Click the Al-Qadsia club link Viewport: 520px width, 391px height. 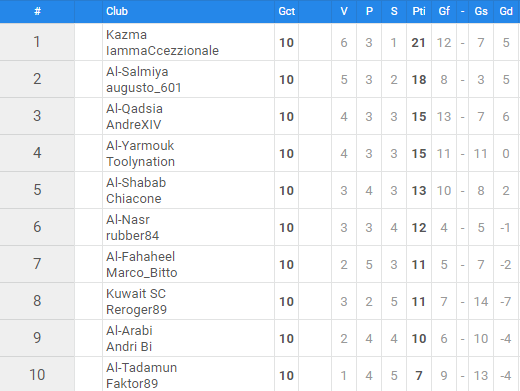[134, 109]
